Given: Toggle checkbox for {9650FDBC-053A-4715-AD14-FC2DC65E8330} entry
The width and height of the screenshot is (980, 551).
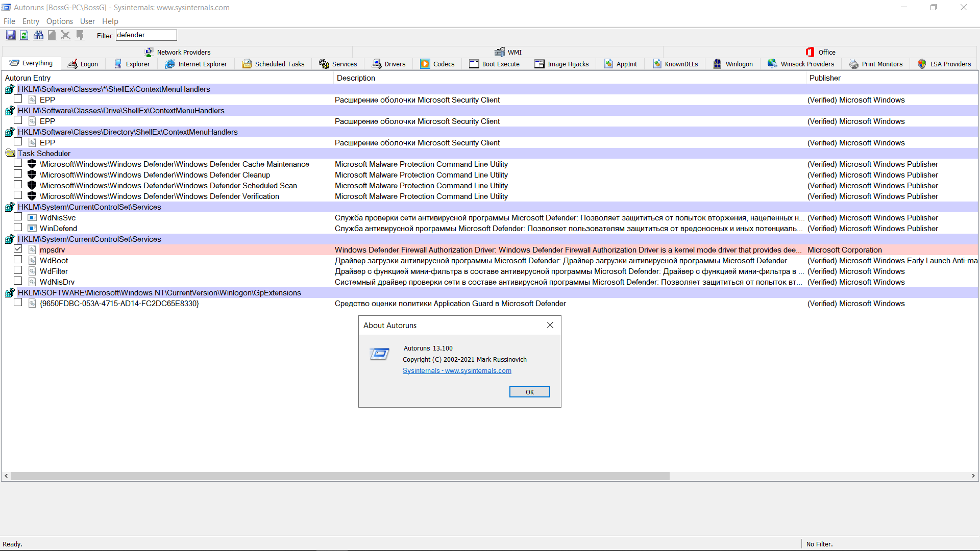Looking at the screenshot, I should pyautogui.click(x=18, y=303).
